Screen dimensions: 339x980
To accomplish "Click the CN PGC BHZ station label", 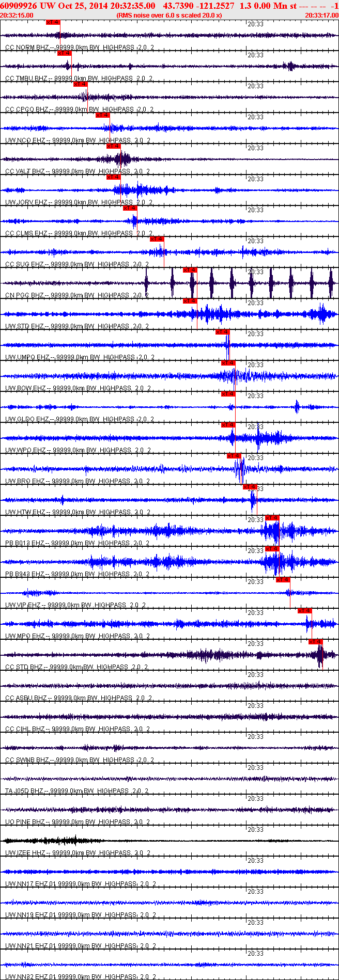I will click(77, 295).
